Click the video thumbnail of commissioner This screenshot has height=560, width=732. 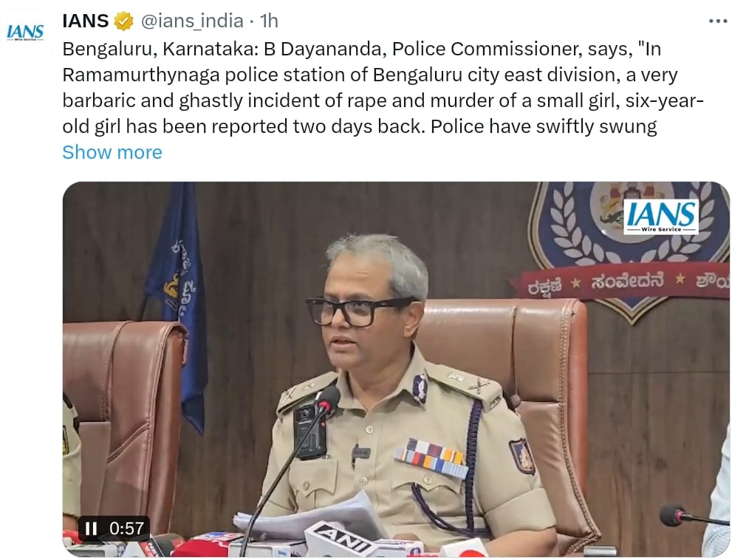pyautogui.click(x=396, y=369)
